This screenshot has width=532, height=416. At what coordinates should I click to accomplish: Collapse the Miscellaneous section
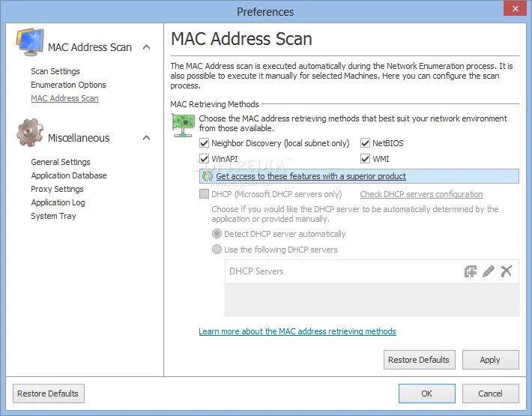(146, 138)
